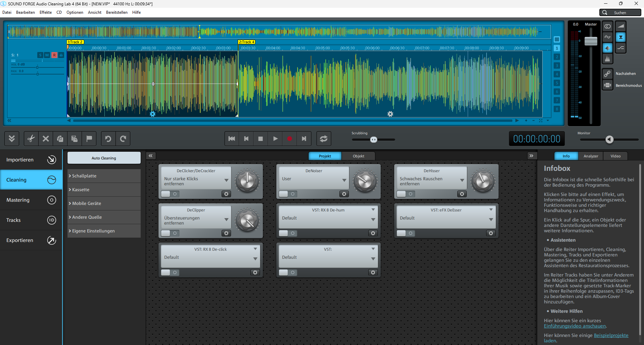Open the Einführungsvideo anschauen link
Image resolution: width=644 pixels, height=345 pixels.
(575, 326)
